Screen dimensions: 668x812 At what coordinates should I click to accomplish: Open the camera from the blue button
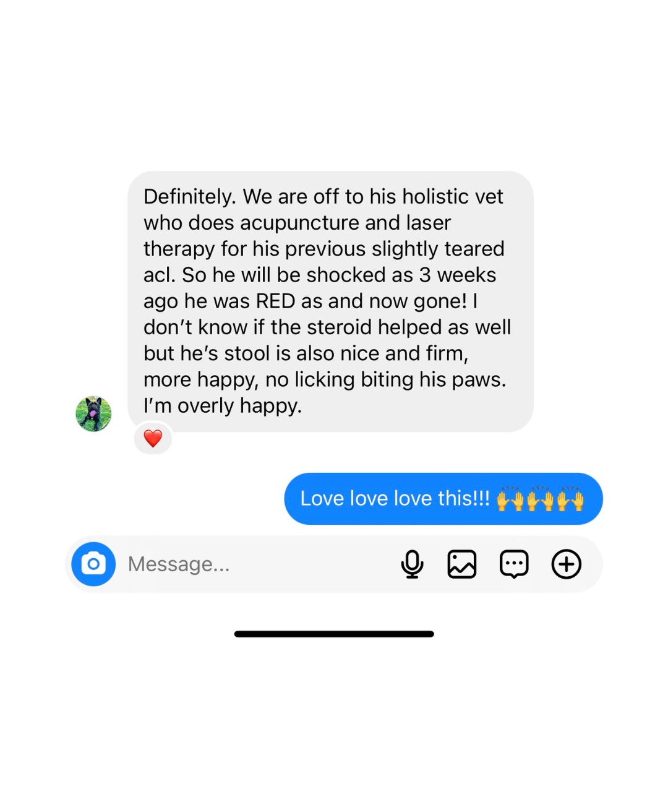click(93, 564)
